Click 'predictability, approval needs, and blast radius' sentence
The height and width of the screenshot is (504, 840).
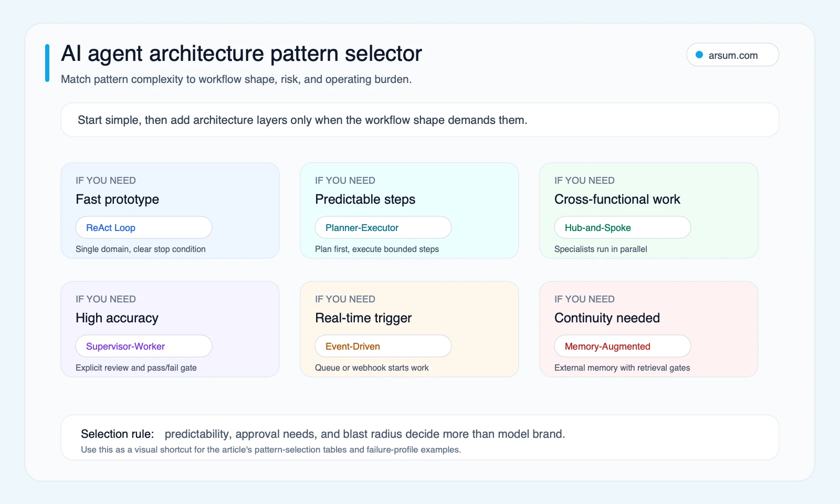click(365, 434)
